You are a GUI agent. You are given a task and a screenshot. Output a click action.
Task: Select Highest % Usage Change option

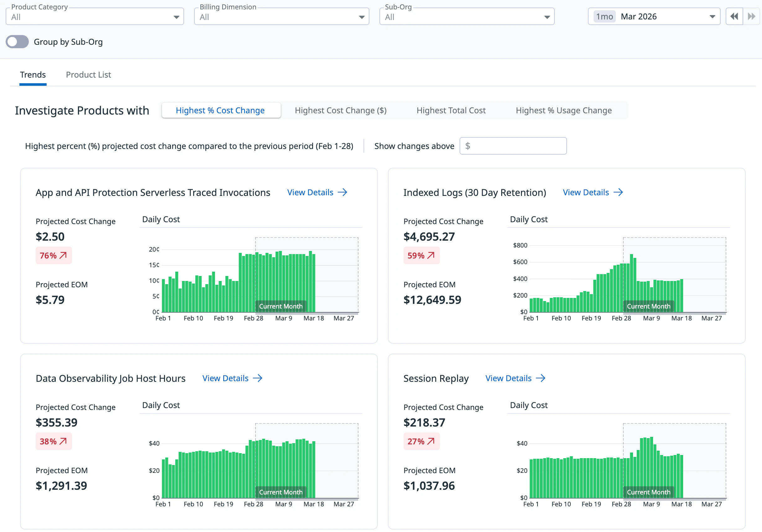pos(564,110)
